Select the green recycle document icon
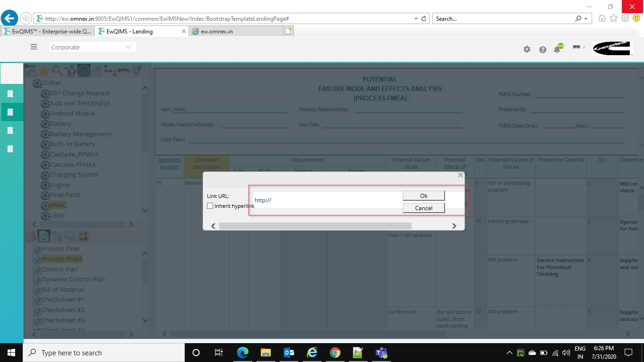Image resolution: width=644 pixels, height=362 pixels. 44,236
